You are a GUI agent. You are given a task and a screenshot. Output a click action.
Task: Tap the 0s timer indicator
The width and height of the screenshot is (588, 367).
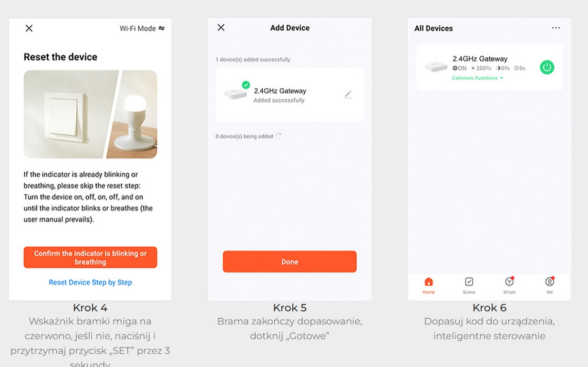tap(520, 68)
